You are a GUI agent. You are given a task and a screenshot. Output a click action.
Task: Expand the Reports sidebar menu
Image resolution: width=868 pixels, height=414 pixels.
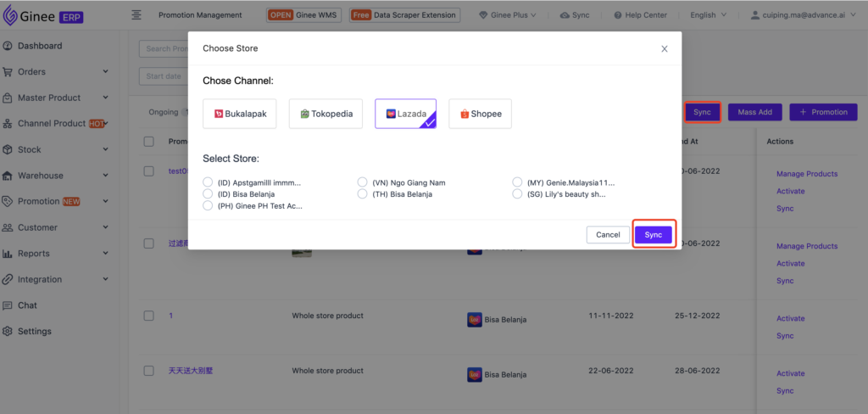point(106,254)
